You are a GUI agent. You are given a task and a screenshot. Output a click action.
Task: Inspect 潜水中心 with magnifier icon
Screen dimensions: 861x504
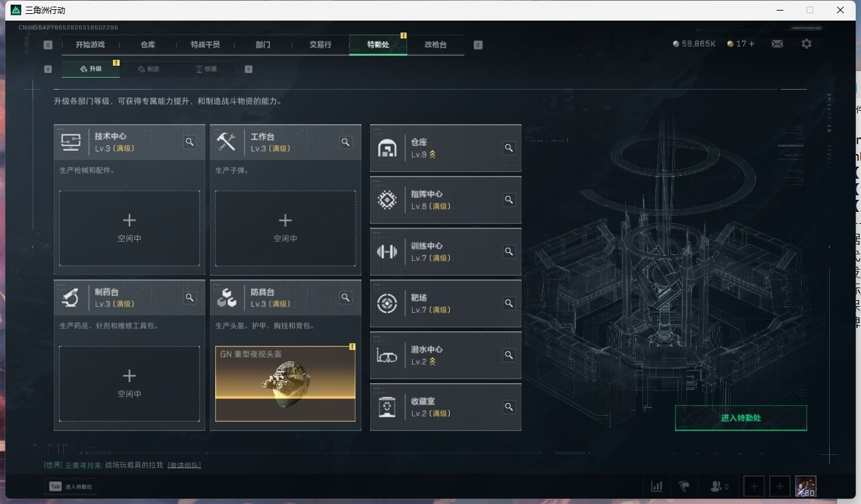click(509, 355)
